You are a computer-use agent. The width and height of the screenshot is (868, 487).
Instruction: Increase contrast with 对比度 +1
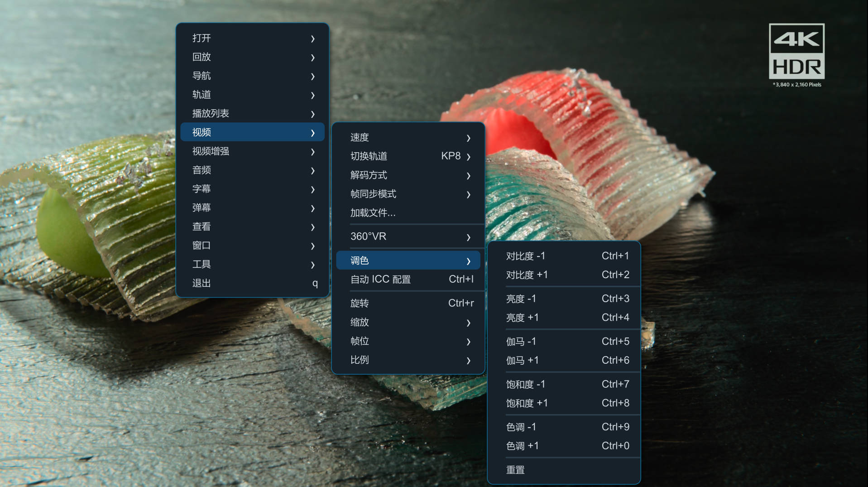click(564, 275)
